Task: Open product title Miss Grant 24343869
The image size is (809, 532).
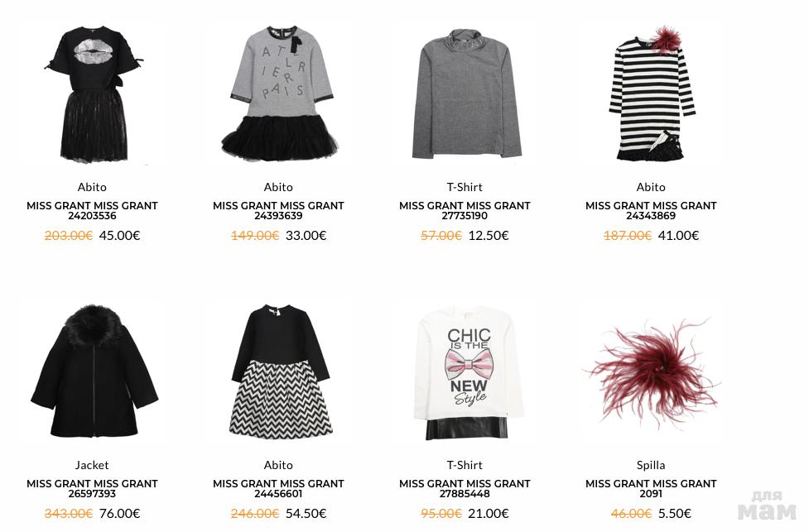Action: pos(651,210)
